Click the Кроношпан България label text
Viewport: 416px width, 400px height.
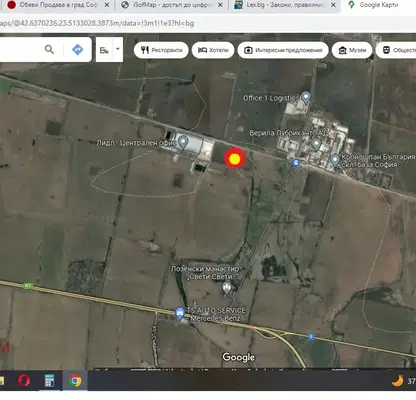tap(378, 161)
